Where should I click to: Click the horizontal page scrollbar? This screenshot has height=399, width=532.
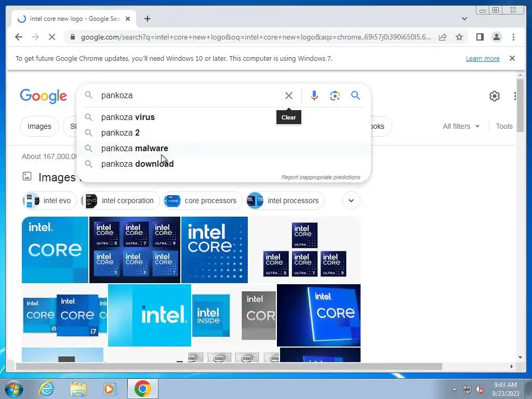[229, 366]
